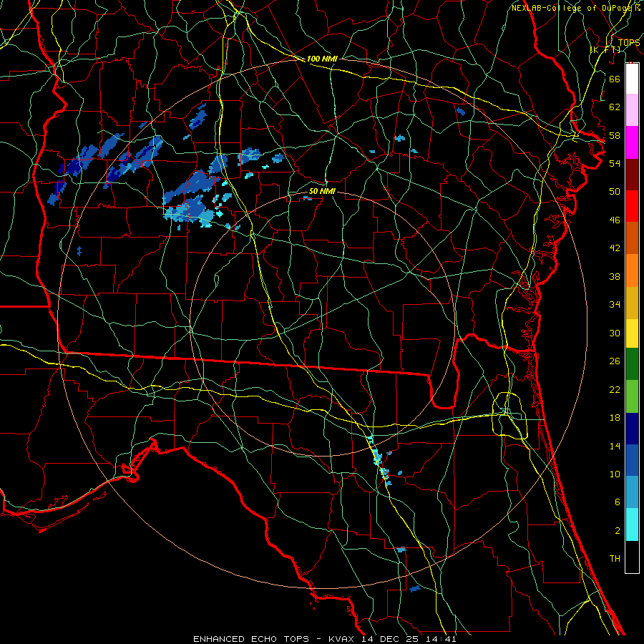The width and height of the screenshot is (644, 644).
Task: Pick the dark orange legend swatch
Action: [632, 238]
